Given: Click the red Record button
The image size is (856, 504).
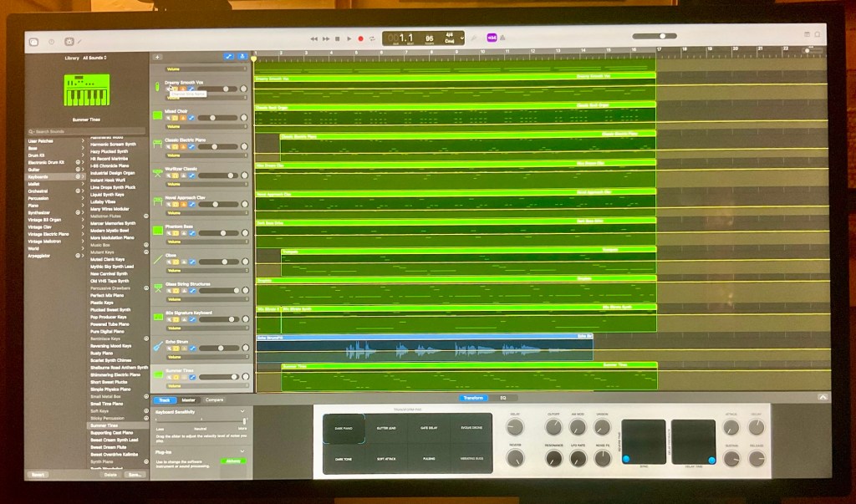Looking at the screenshot, I should 360,38.
